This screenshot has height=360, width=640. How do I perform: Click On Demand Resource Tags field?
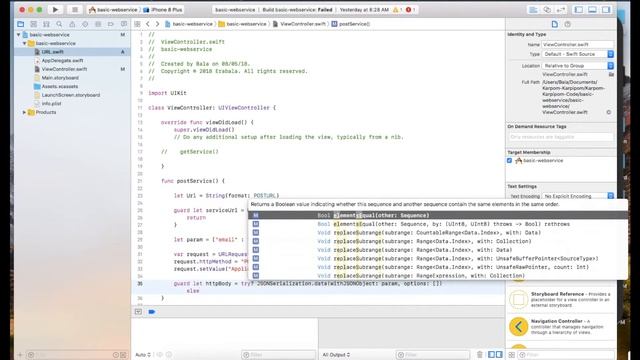coord(560,137)
